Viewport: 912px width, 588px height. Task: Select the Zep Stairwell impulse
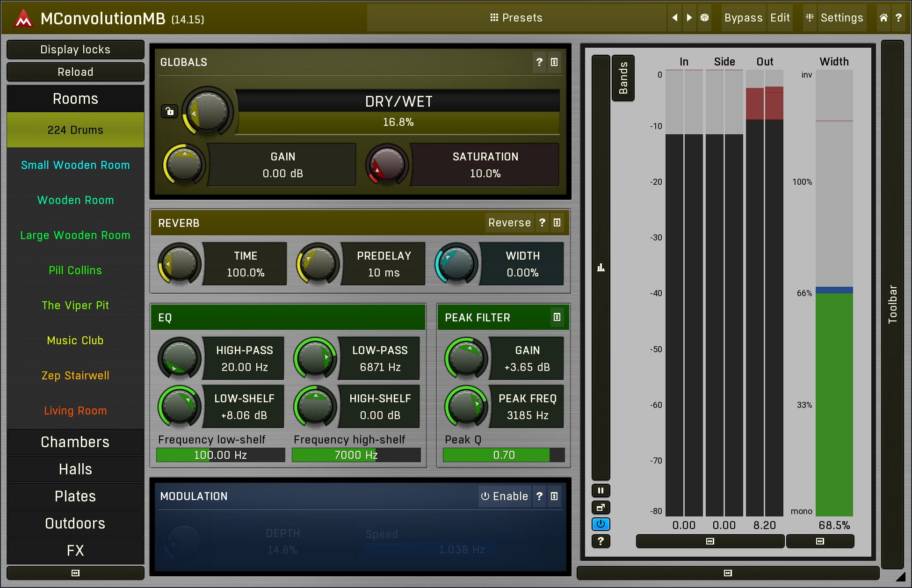[75, 376]
